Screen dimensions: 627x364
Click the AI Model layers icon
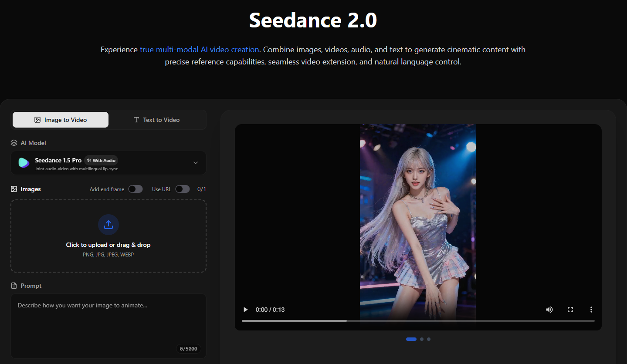[x=14, y=143]
